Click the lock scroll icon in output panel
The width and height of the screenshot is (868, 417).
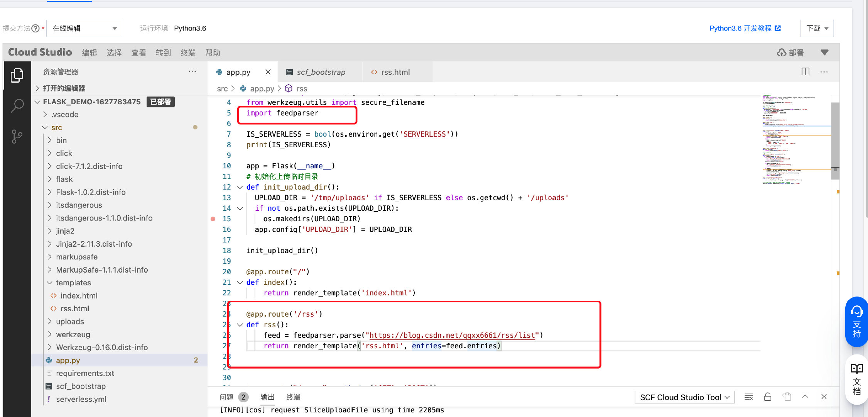click(x=768, y=397)
